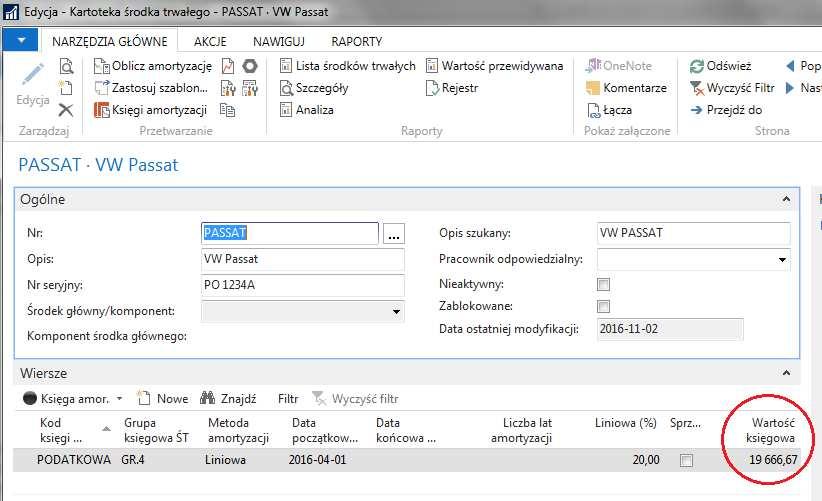
Task: Click the ... lookup button beside Nr
Action: (x=394, y=234)
